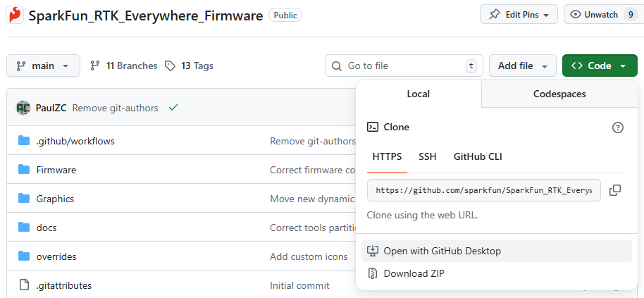Screen dimensions: 644x298
Task: Click the Open with GitHub Desktop icon
Action: pyautogui.click(x=373, y=251)
